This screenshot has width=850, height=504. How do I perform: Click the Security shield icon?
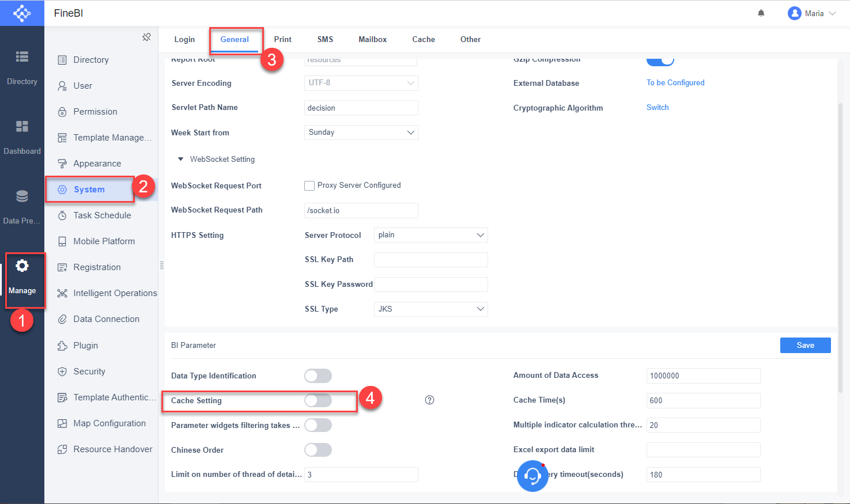pyautogui.click(x=62, y=372)
